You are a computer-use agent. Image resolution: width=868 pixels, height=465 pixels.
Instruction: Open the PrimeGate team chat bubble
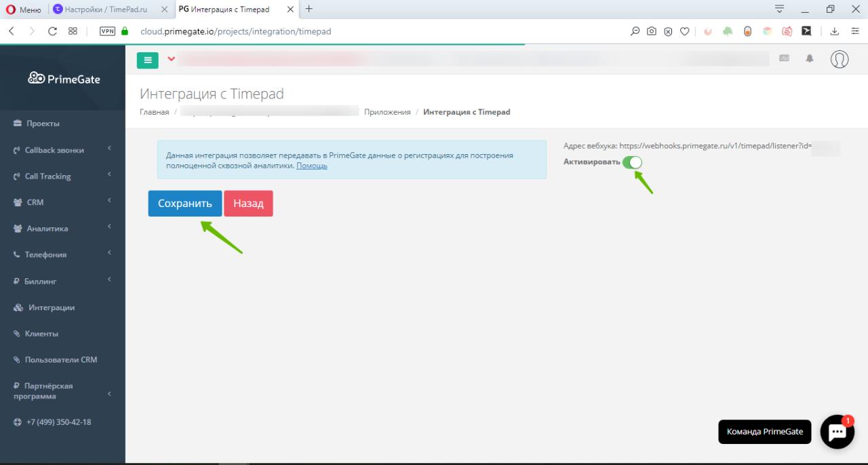(837, 432)
